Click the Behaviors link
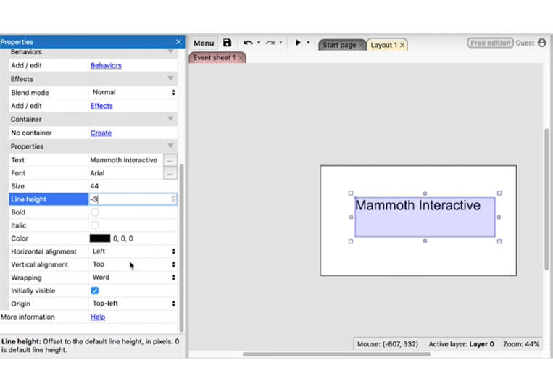Viewport: 553px width, 392px height. coord(106,65)
